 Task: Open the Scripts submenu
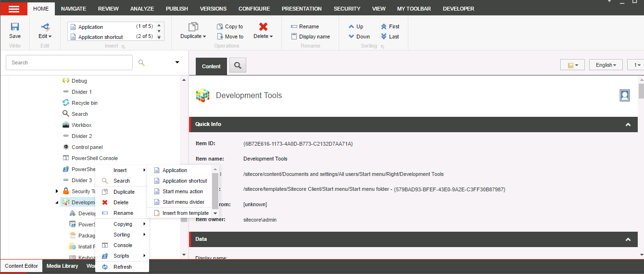pyautogui.click(x=122, y=256)
